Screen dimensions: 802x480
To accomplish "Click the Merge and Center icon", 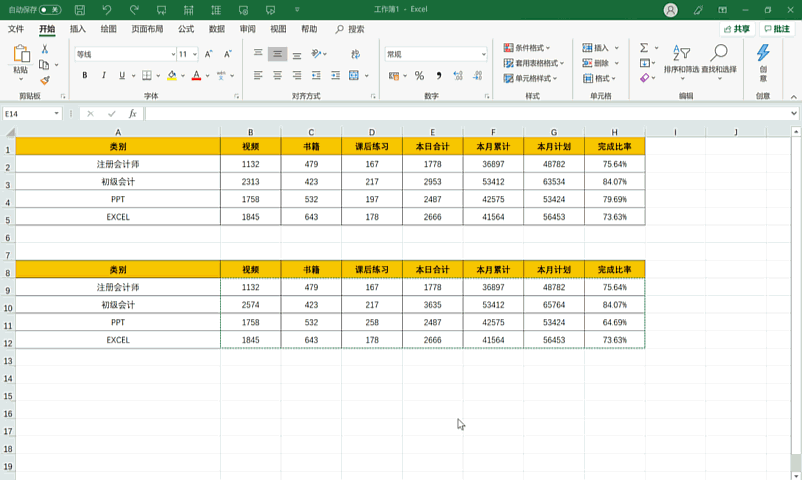I will coord(354,75).
